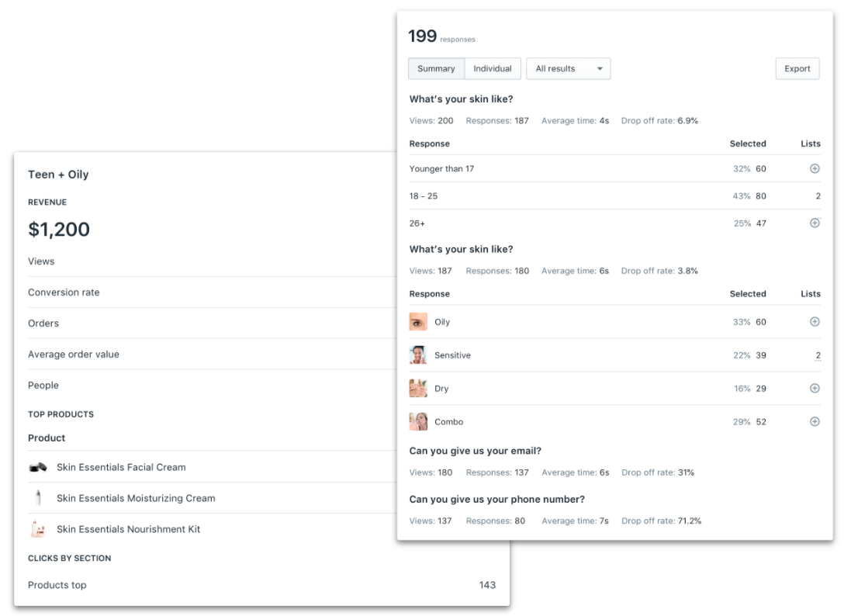Click Views: 200 in first question
This screenshot has height=616, width=844.
431,120
